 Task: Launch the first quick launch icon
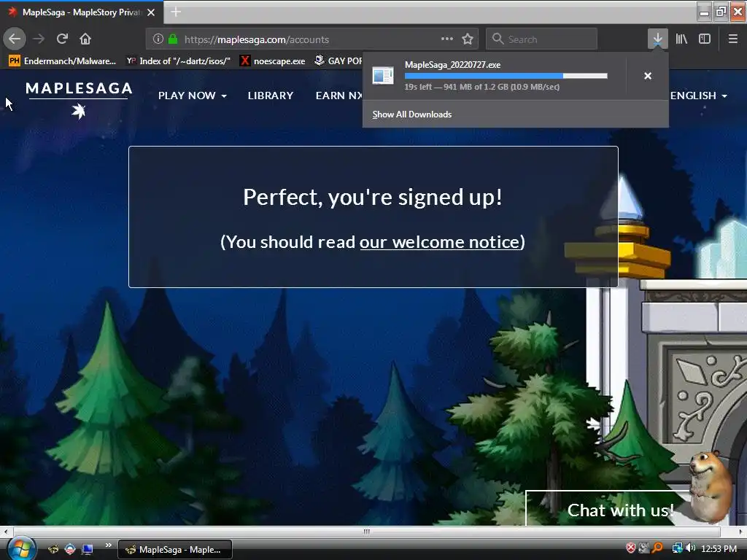[53, 549]
